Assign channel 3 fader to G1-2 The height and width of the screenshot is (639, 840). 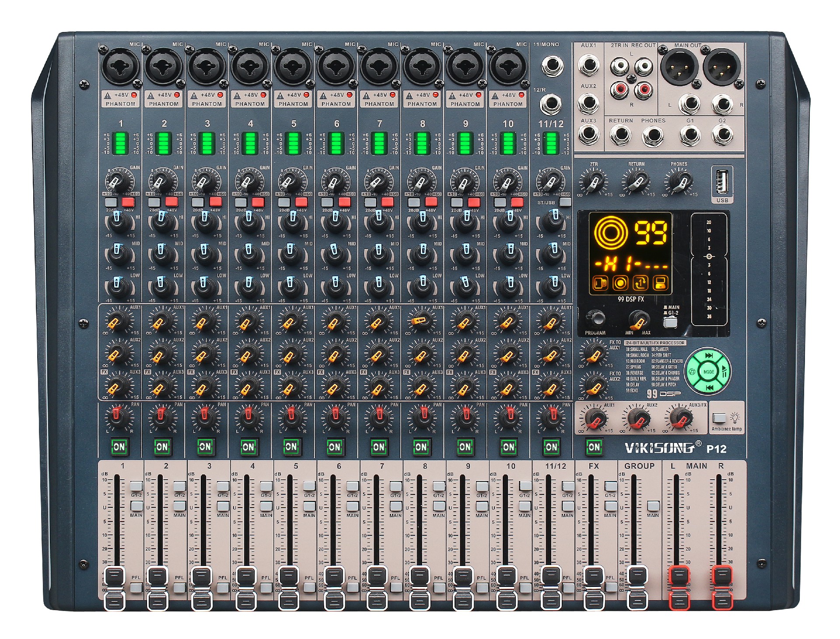[223, 486]
